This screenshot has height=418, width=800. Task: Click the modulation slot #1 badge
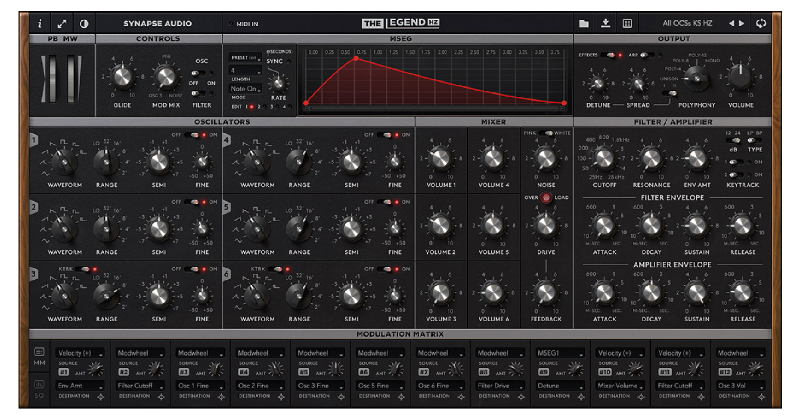click(64, 372)
